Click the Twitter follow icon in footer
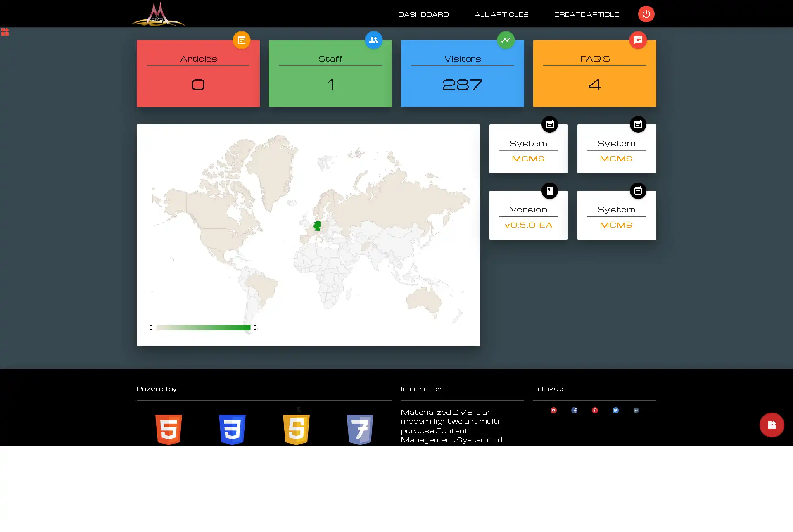The width and height of the screenshot is (793, 532). (615, 410)
